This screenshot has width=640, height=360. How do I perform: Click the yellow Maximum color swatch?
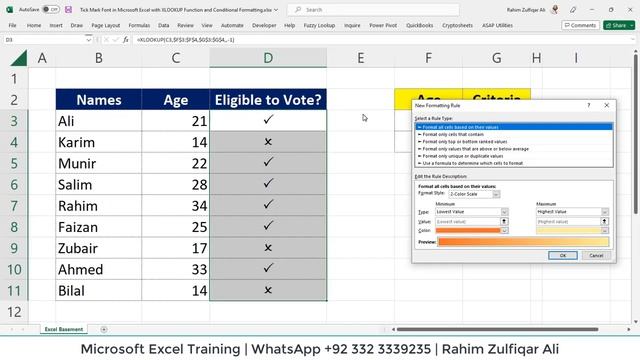(x=569, y=231)
